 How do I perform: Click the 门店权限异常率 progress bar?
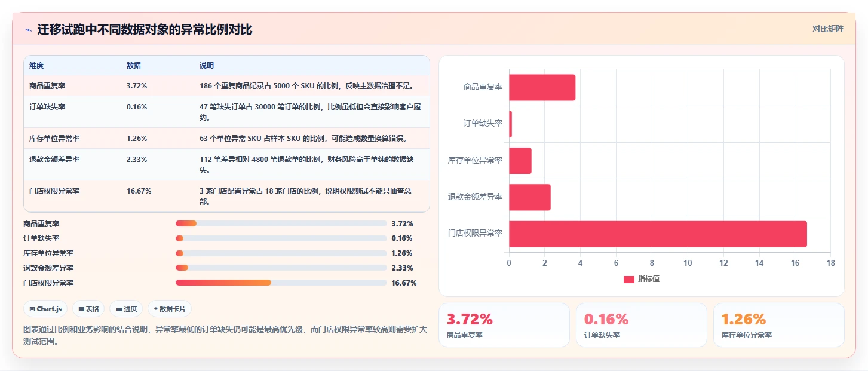tap(281, 283)
